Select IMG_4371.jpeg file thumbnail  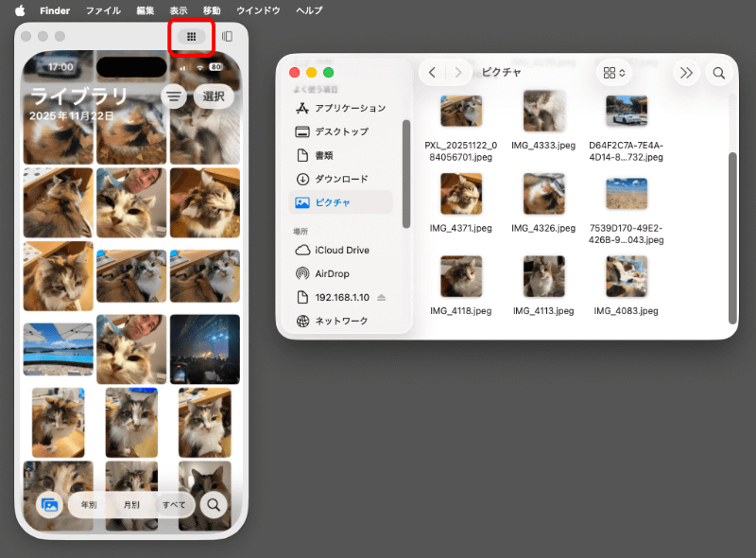tap(461, 194)
